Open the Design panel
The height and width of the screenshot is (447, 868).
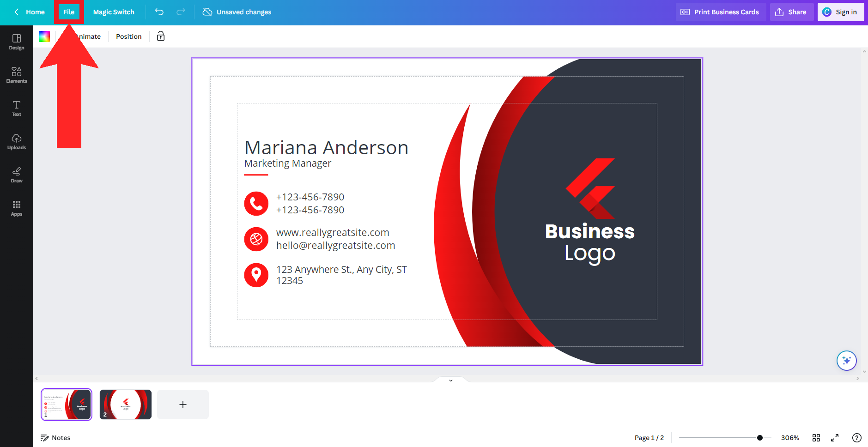(x=17, y=42)
